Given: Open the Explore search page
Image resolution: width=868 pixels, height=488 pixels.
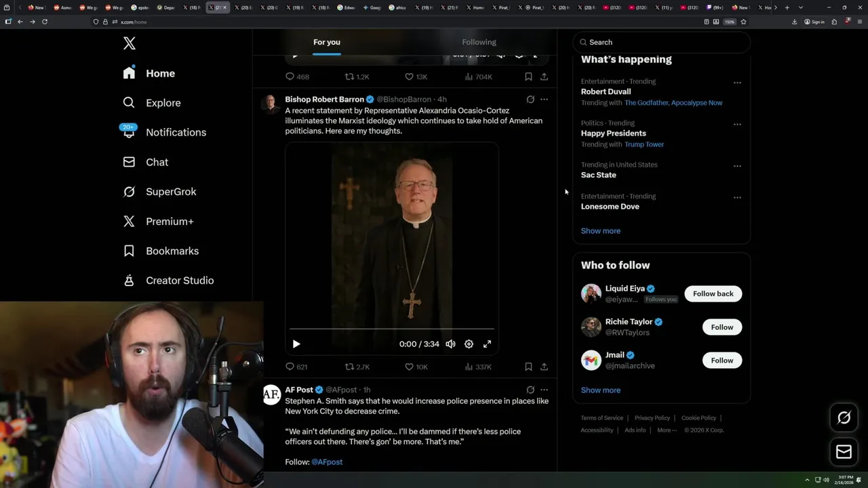Looking at the screenshot, I should pyautogui.click(x=163, y=103).
